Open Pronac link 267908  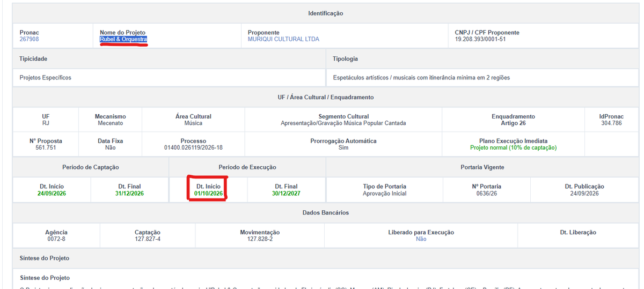coord(29,39)
